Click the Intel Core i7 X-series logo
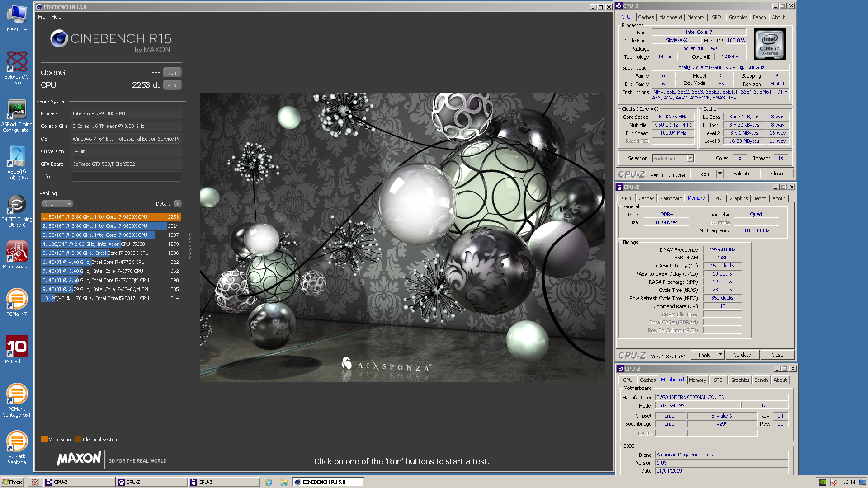The image size is (868, 488). tap(769, 44)
